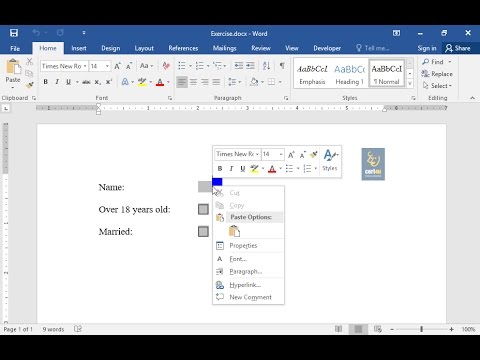Click the proofing errors icon in status bar
Image resolution: width=480 pixels, height=360 pixels.
78,329
